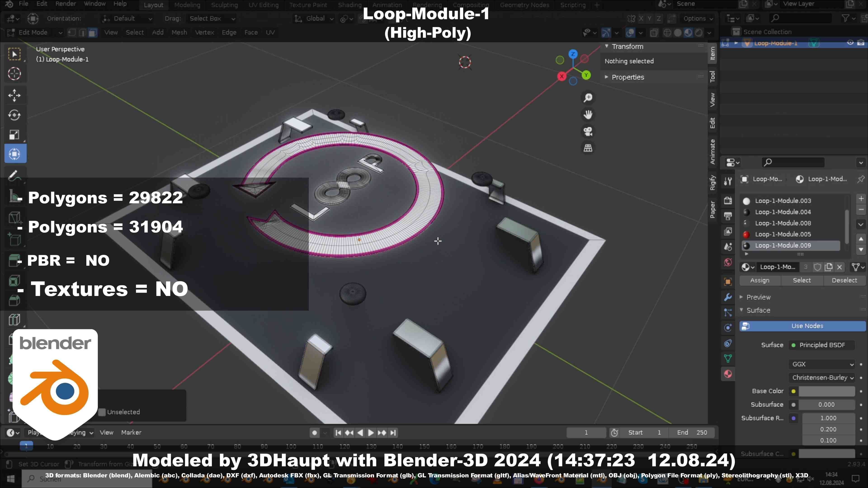
Task: Open the Render properties tab
Action: coord(728,200)
